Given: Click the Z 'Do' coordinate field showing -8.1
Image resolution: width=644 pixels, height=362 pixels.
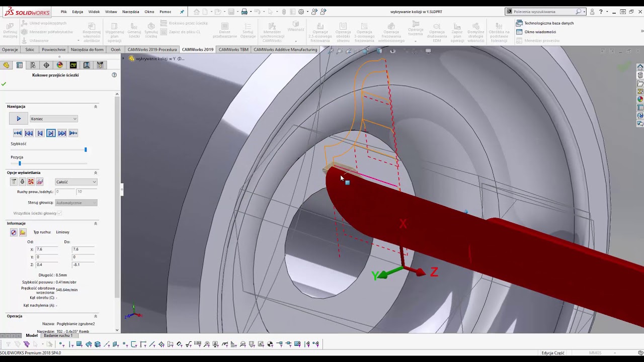Looking at the screenshot, I should coord(84,264).
